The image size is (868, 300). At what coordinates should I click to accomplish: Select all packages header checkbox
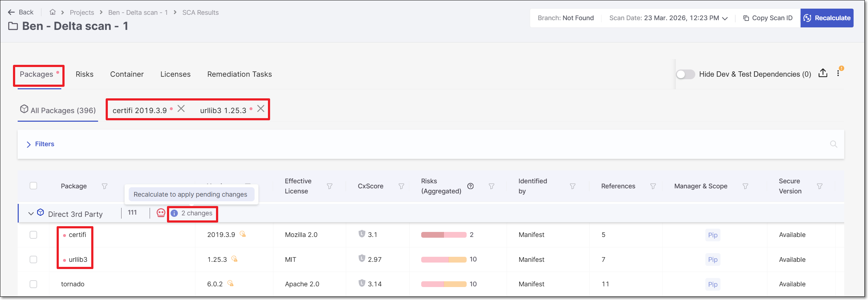(34, 186)
